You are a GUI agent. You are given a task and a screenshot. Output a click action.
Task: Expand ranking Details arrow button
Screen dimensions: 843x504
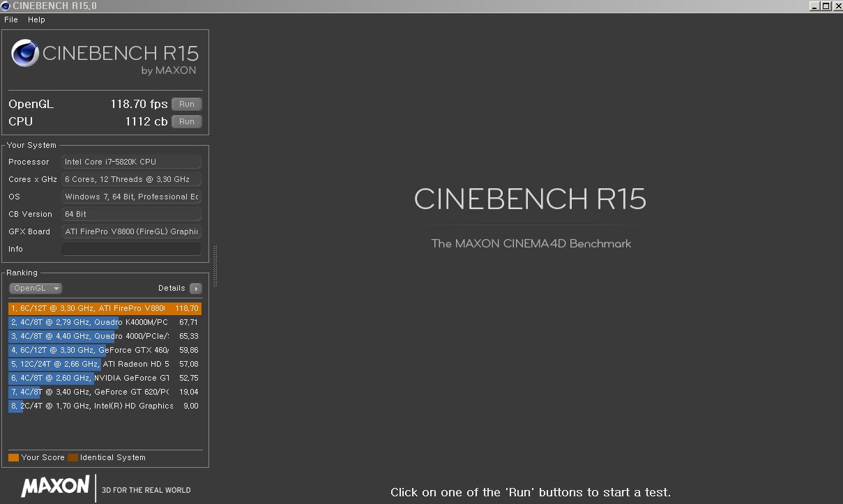196,288
